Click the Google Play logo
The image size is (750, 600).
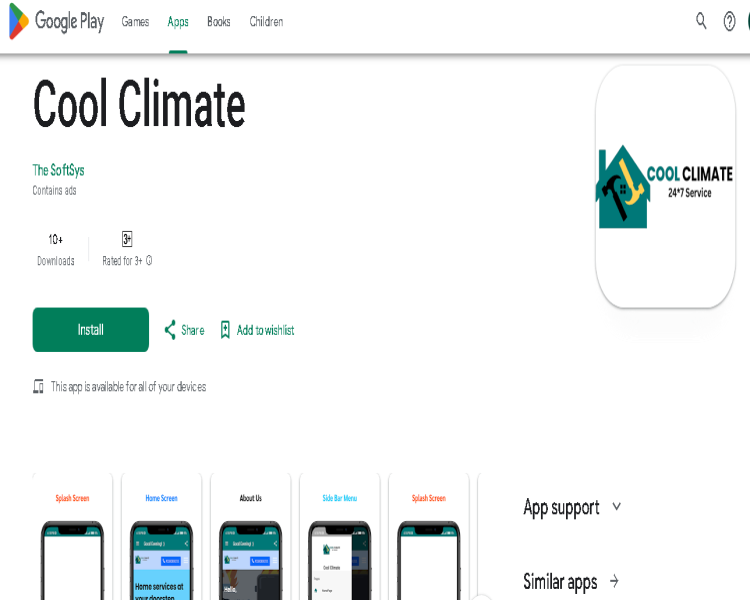pyautogui.click(x=56, y=21)
